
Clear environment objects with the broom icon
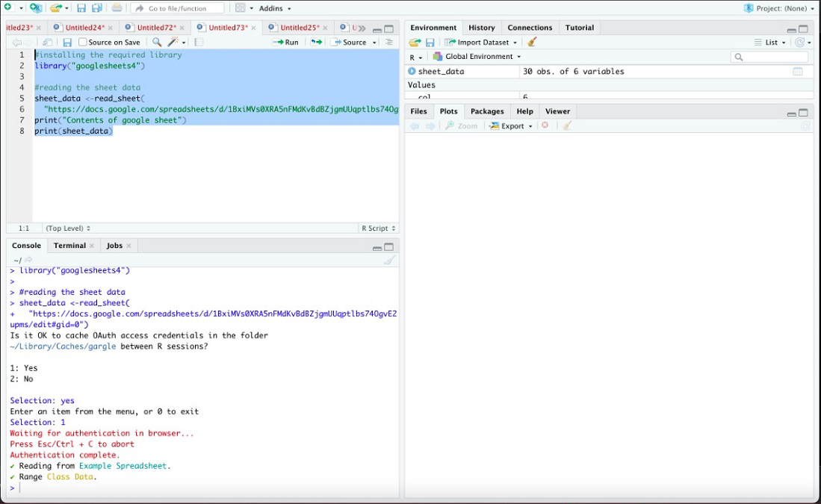[532, 43]
